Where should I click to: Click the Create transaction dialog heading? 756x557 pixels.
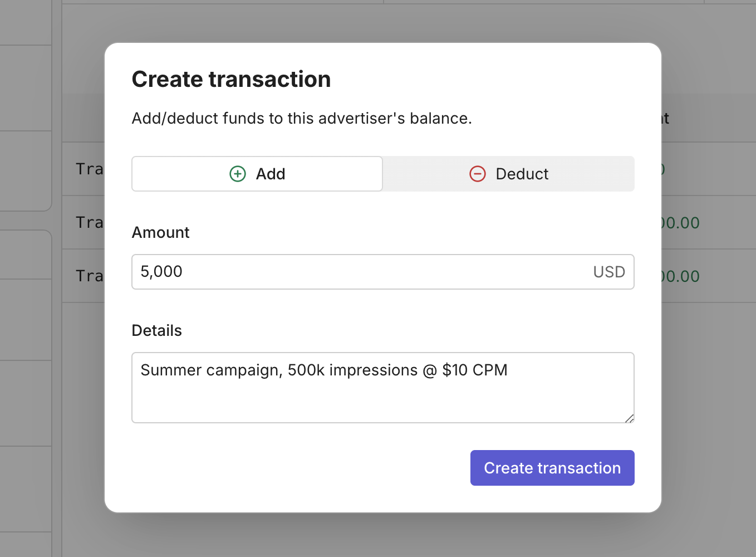[231, 79]
